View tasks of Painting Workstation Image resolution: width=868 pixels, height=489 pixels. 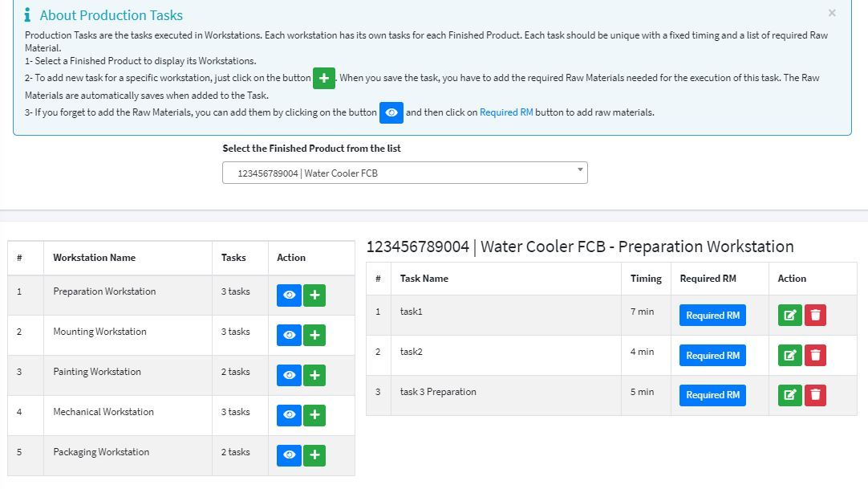(x=289, y=375)
